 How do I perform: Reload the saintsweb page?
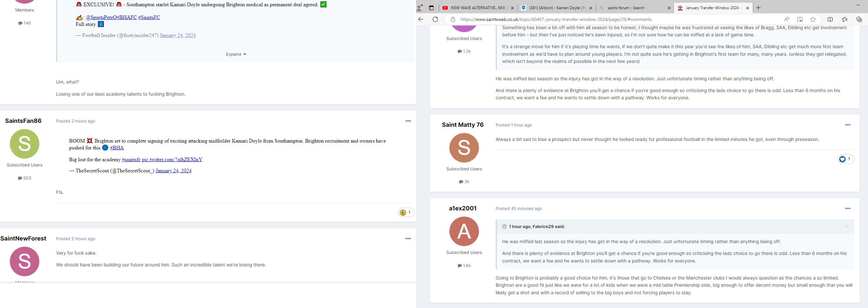pos(435,19)
